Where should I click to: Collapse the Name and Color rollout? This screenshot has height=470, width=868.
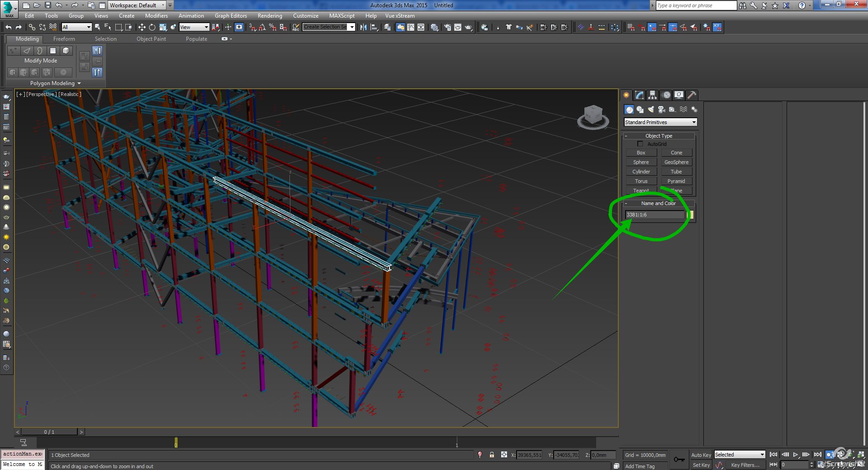click(x=659, y=203)
